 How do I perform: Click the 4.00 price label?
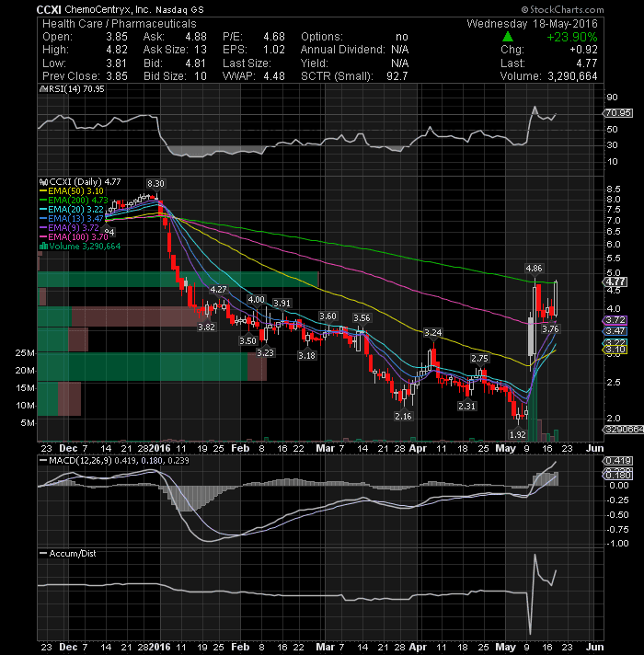click(256, 300)
